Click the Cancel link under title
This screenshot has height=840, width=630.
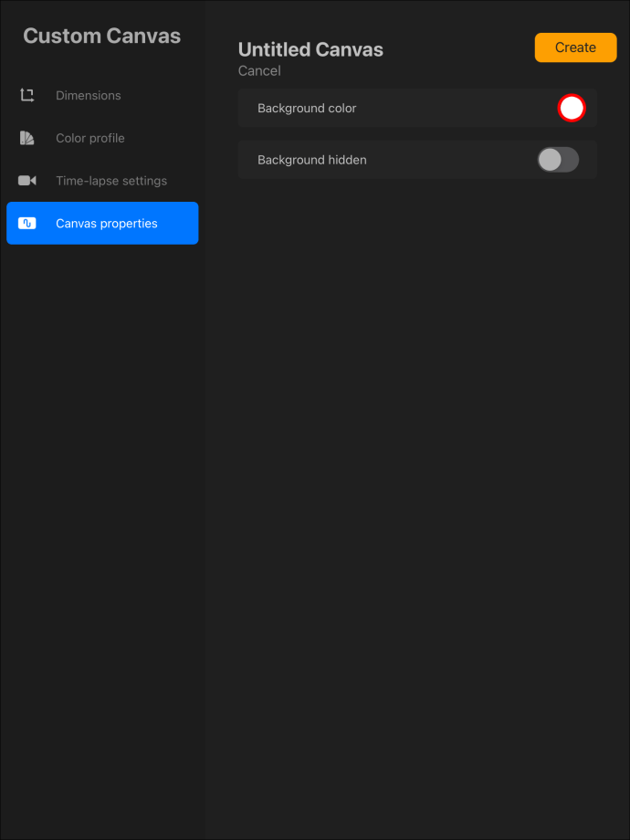(x=259, y=70)
